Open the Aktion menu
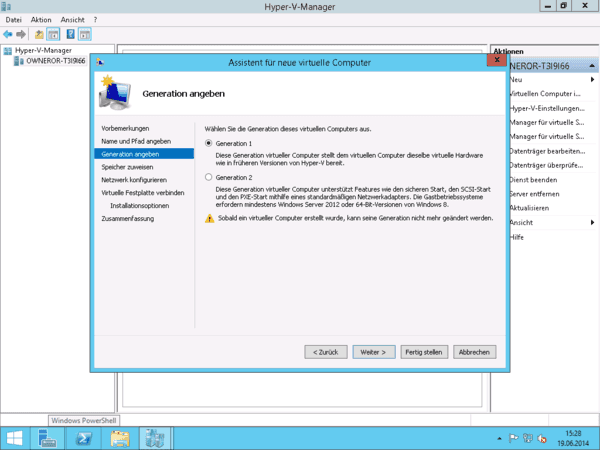The image size is (600, 450). pyautogui.click(x=41, y=20)
